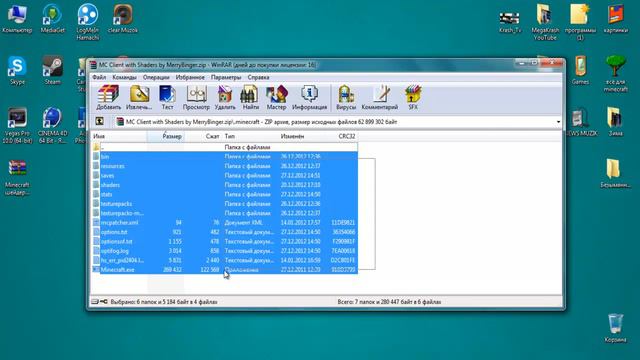640x360 pixels.
Task: Open the Комментарий (Comment) tool
Action: pos(380,98)
